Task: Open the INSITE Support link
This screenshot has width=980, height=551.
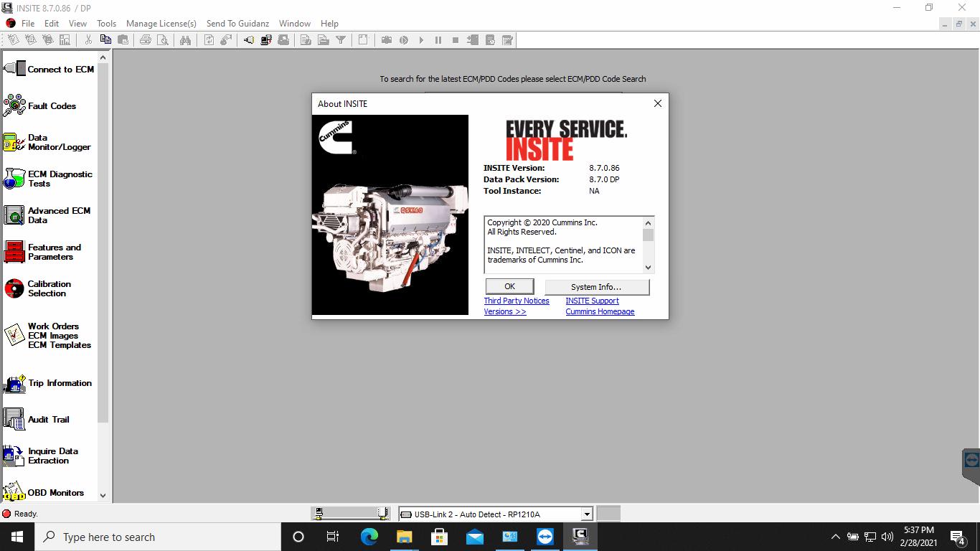Action: pos(592,301)
